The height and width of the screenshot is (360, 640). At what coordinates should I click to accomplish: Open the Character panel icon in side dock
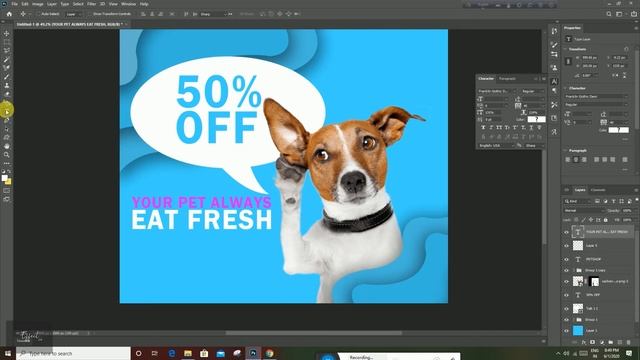(x=554, y=82)
